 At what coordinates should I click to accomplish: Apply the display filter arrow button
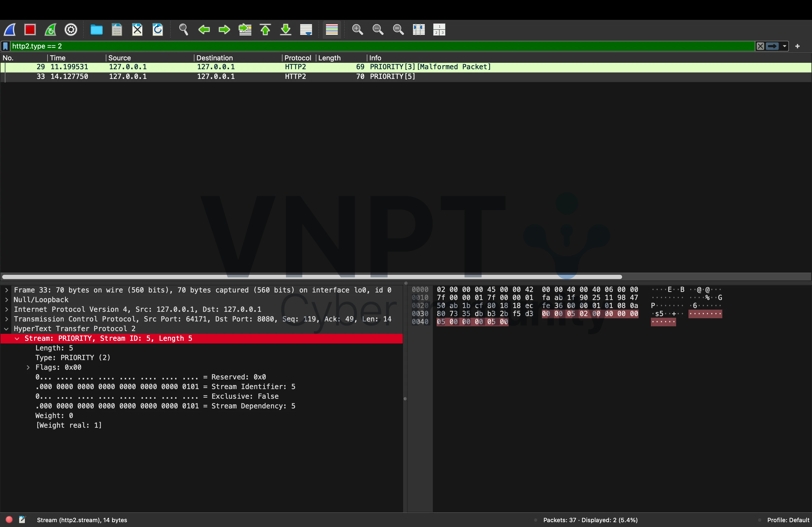(x=773, y=46)
